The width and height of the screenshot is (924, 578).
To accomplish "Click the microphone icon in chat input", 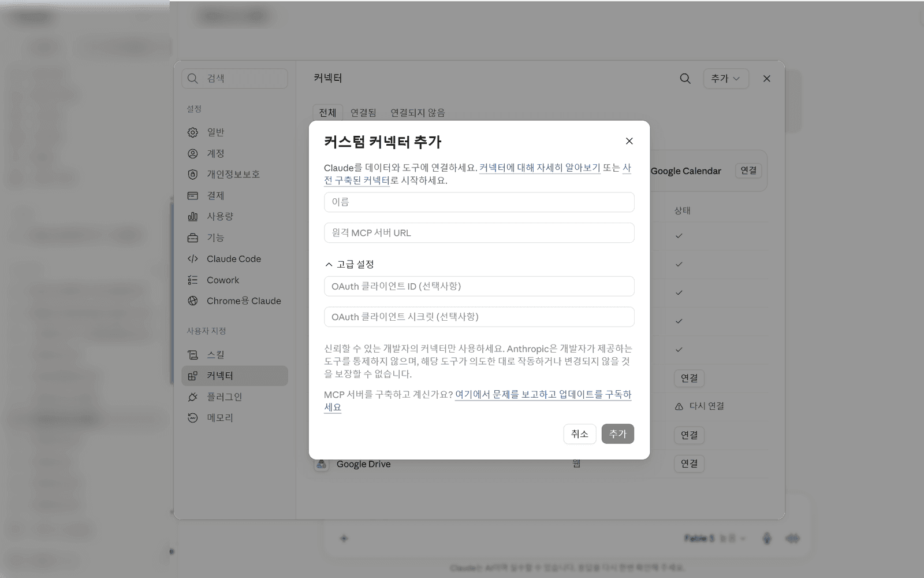I will (767, 539).
